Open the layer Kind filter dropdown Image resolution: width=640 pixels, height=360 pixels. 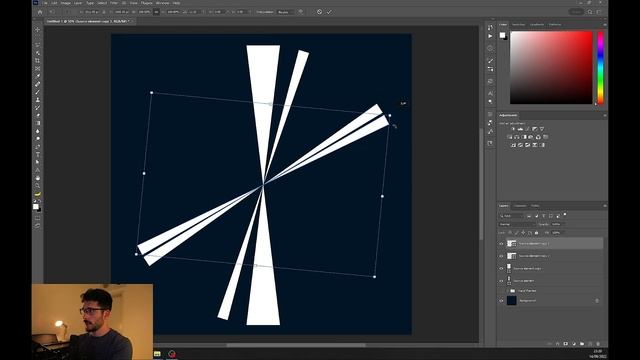(x=511, y=216)
